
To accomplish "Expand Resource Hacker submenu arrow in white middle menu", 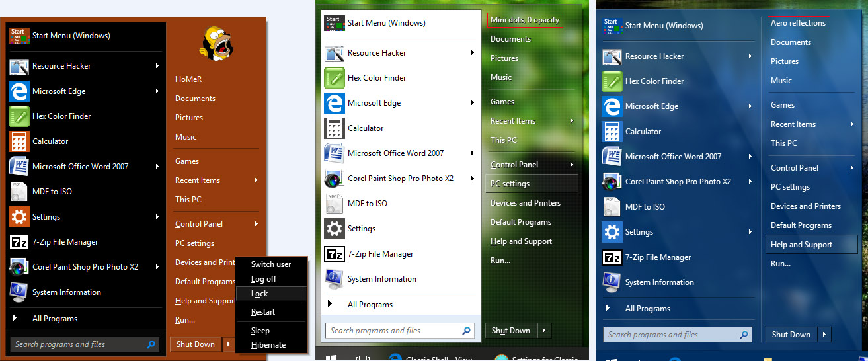I will (x=473, y=53).
